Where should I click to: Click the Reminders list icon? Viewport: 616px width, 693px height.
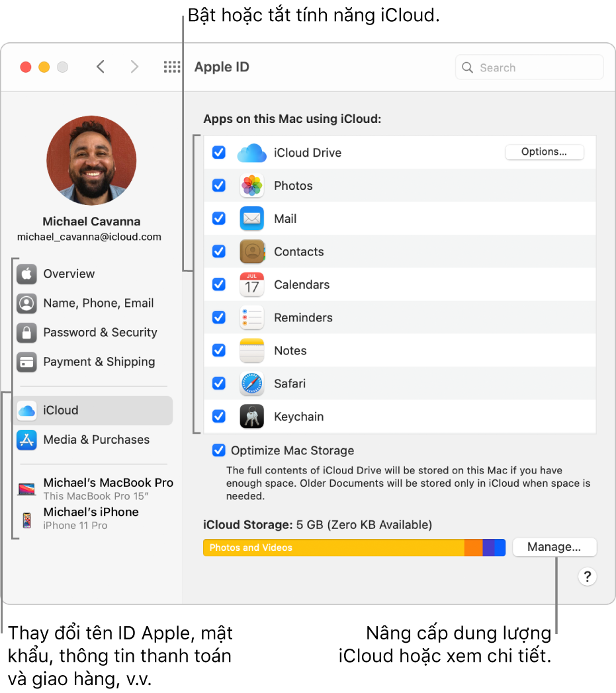tap(251, 317)
